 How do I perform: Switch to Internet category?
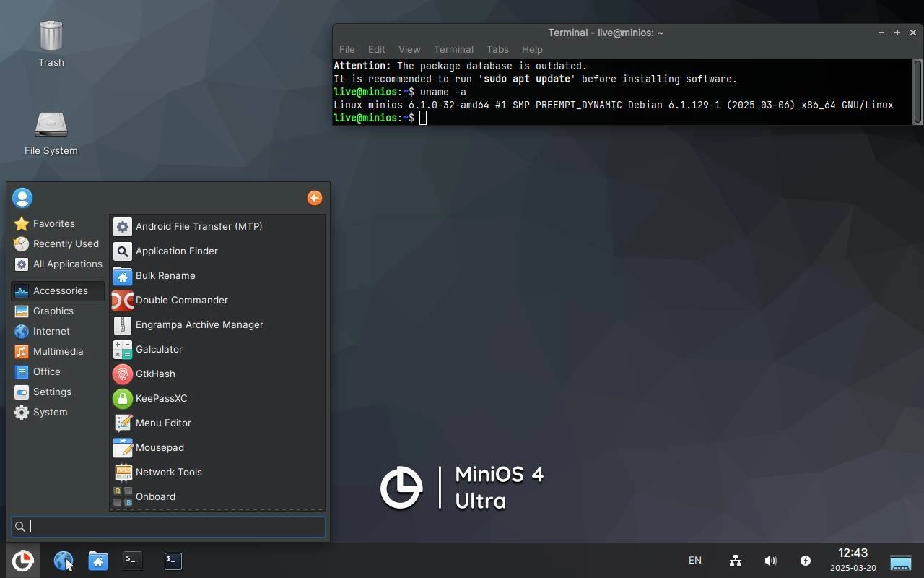[58, 331]
